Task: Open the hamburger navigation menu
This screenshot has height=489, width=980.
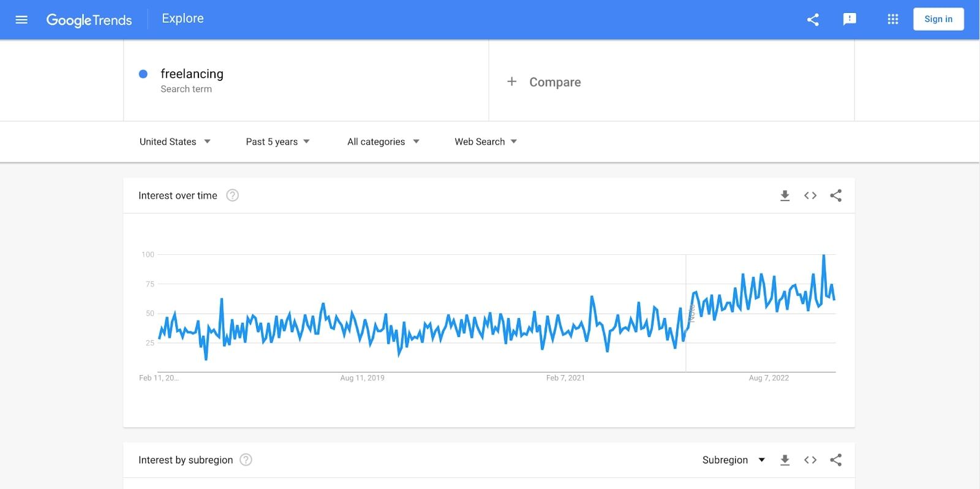Action: point(21,19)
